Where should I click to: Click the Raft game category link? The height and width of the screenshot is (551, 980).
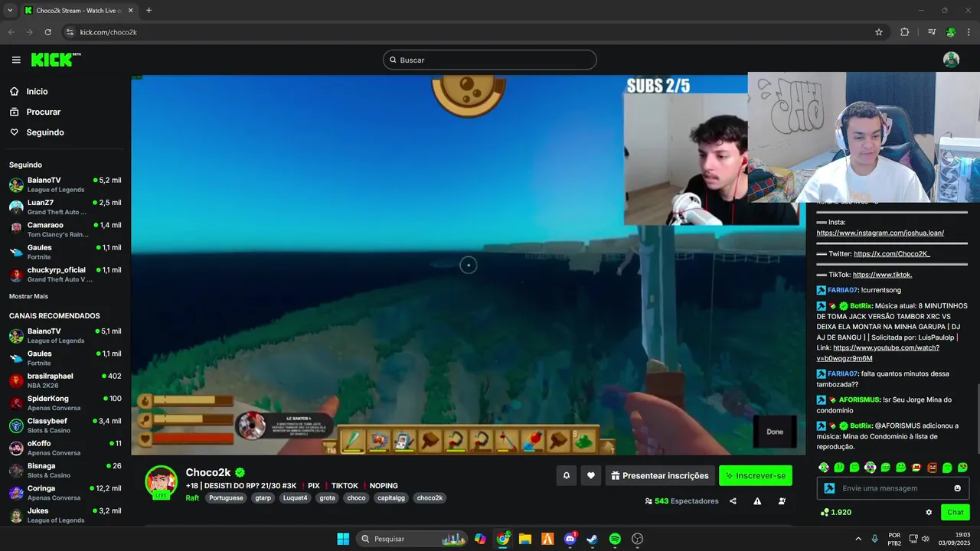[192, 497]
